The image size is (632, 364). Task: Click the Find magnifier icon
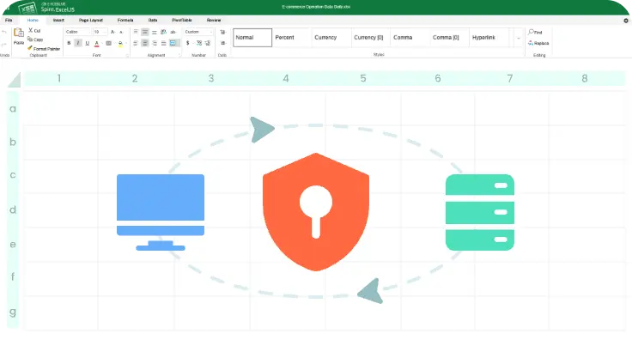click(x=531, y=32)
